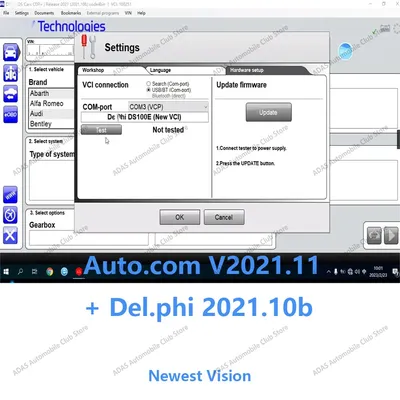Screen dimensions: 400x400
Task: Open the VIN menu
Action: tap(128, 13)
